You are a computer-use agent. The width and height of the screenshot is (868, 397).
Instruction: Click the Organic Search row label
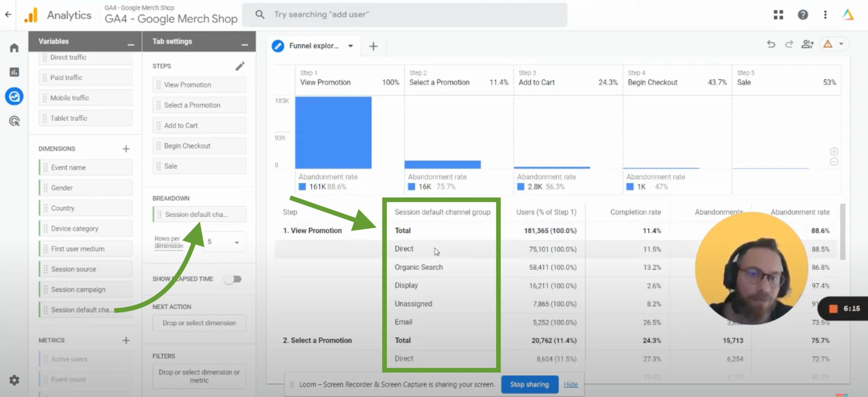tap(419, 267)
